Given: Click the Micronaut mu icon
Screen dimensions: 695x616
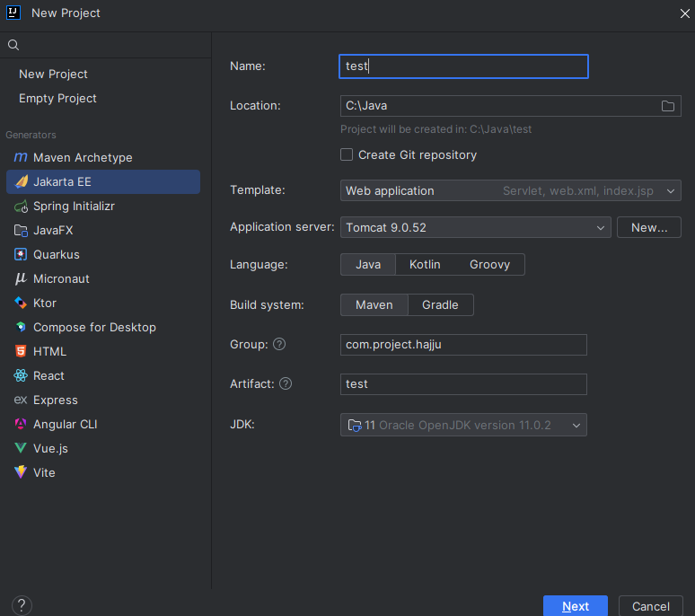Looking at the screenshot, I should [21, 278].
